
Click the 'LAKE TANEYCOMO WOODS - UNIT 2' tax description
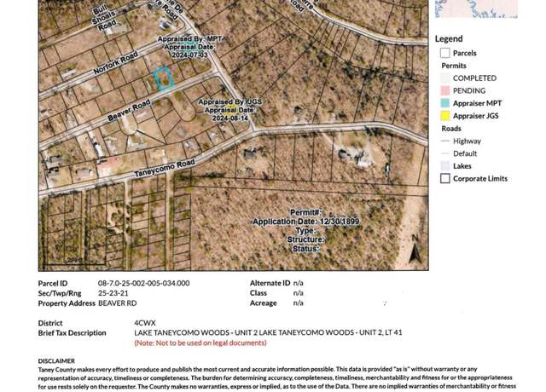pyautogui.click(x=268, y=332)
